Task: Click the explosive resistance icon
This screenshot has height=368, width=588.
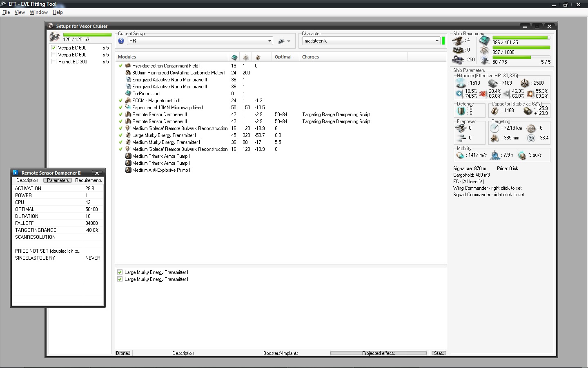Action: pyautogui.click(x=530, y=94)
